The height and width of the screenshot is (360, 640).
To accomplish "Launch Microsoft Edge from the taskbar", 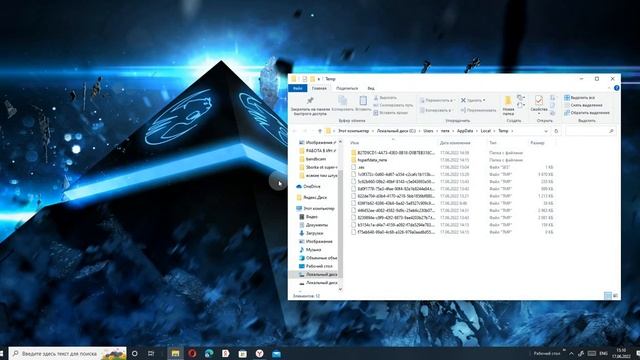I will click(209, 353).
